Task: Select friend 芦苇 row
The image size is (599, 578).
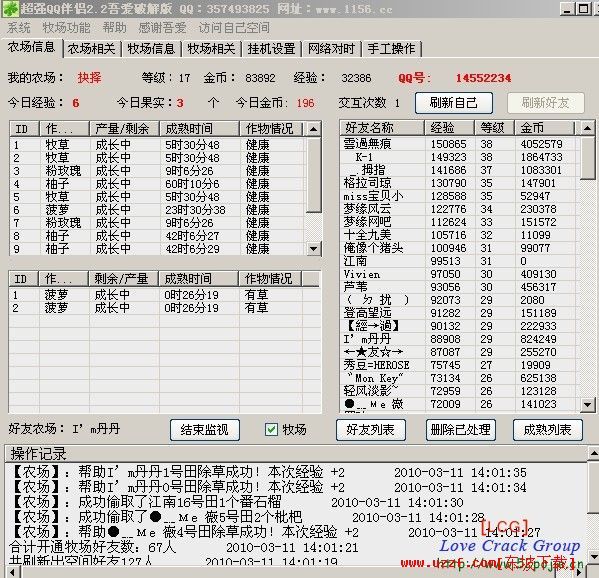Action: point(460,287)
